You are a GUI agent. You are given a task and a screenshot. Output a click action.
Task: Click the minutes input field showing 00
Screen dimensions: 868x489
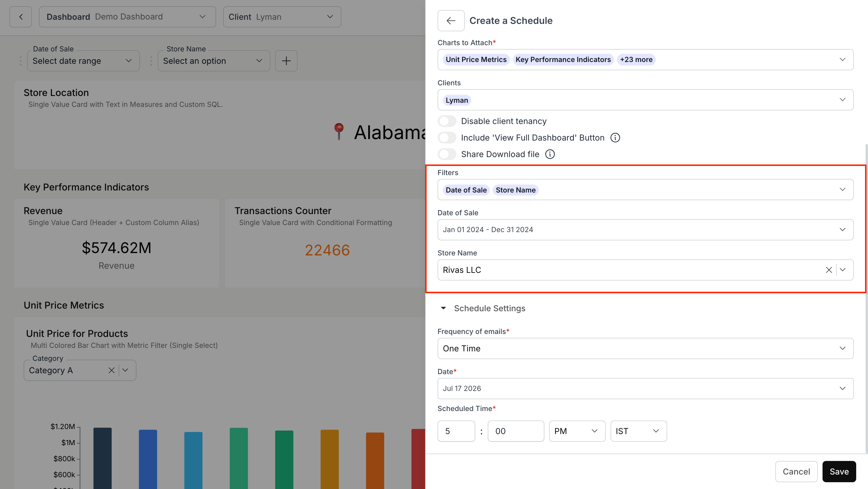pos(516,431)
